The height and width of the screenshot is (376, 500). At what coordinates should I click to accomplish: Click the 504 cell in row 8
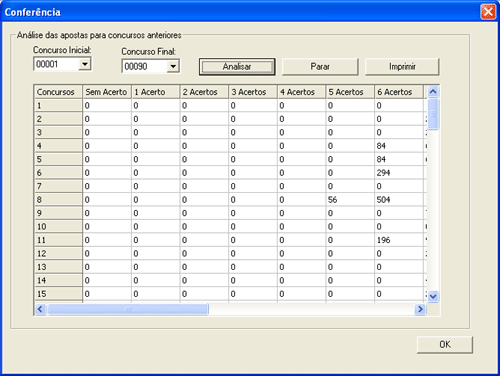pyautogui.click(x=399, y=200)
